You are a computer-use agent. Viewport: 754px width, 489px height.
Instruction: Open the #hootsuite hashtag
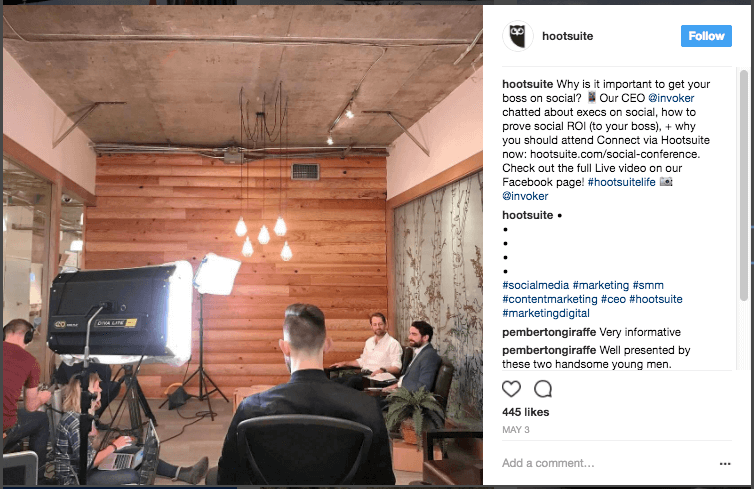tap(655, 299)
